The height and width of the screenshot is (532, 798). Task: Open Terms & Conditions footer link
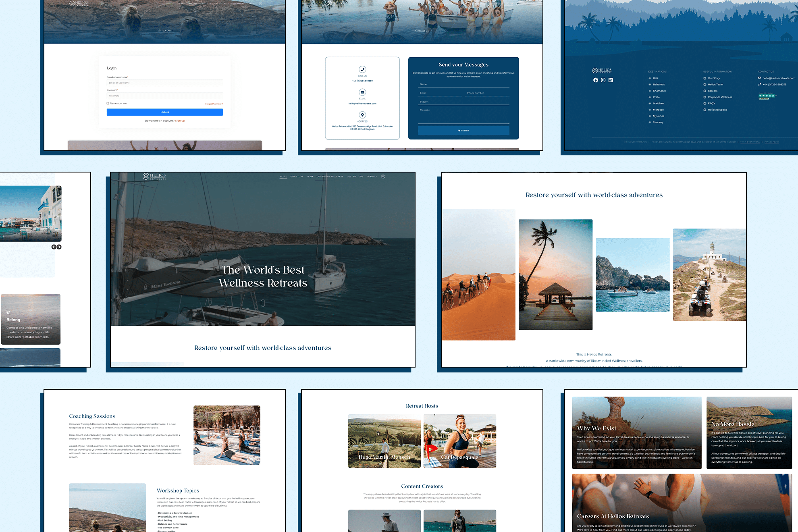coord(750,142)
